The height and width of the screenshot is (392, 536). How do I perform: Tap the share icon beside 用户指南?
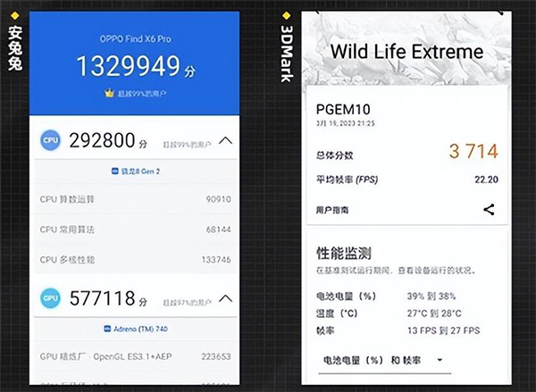click(x=489, y=210)
